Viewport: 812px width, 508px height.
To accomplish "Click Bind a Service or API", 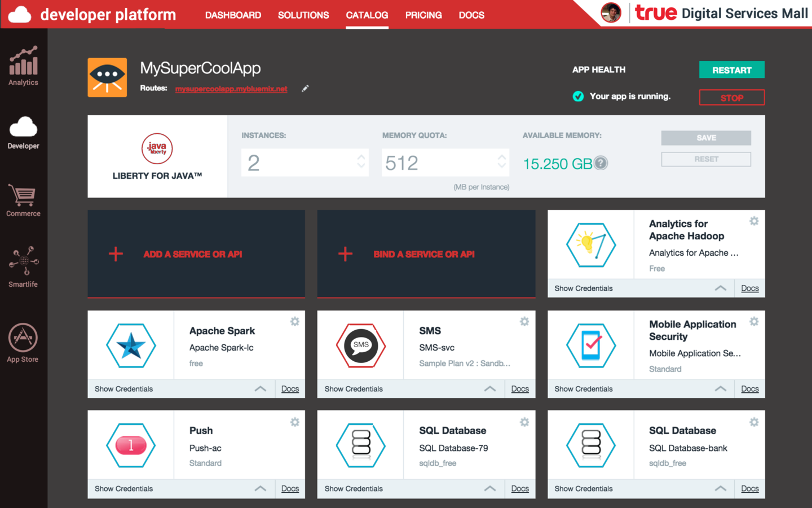I will 426,254.
